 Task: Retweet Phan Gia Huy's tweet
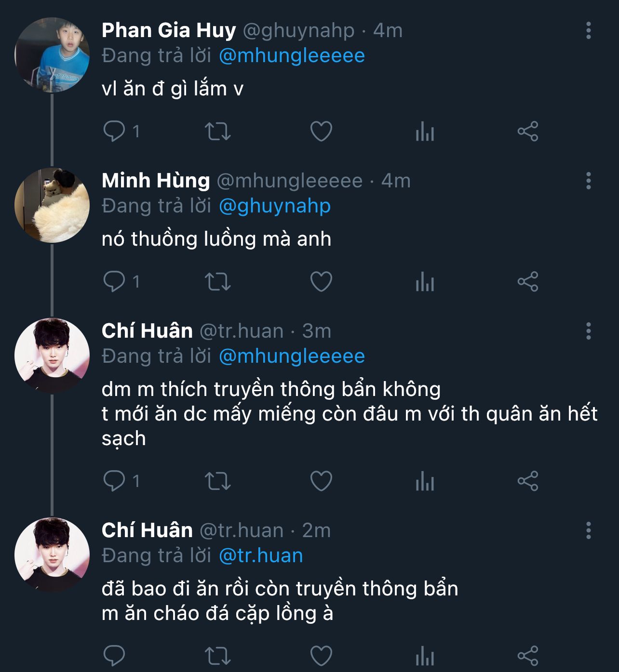(218, 131)
